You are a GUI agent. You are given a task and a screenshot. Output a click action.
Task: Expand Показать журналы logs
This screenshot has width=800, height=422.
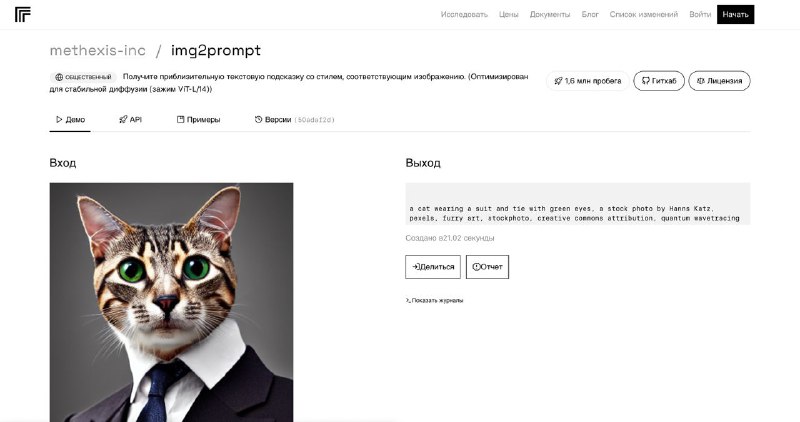point(434,300)
